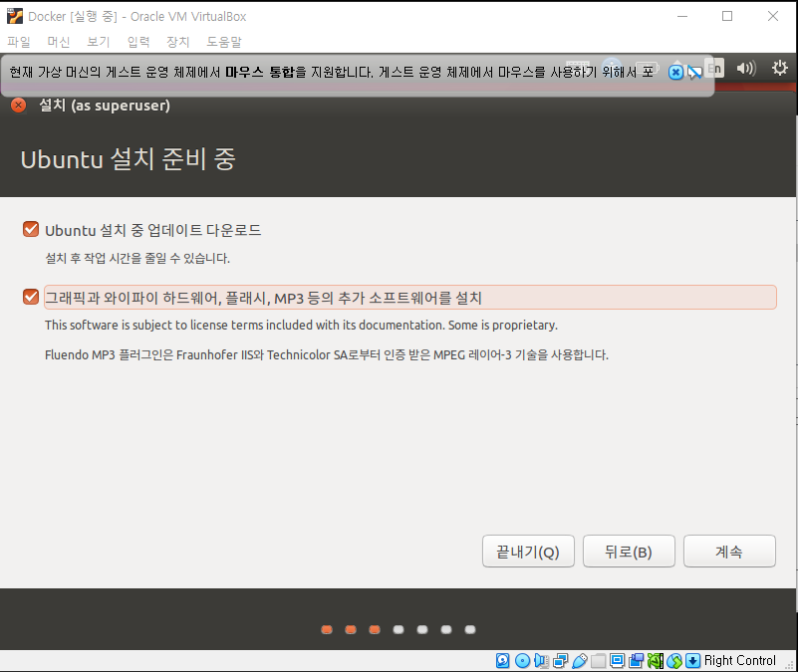This screenshot has width=798, height=672.
Task: Open the Ubuntu power gear menu
Action: 779,68
